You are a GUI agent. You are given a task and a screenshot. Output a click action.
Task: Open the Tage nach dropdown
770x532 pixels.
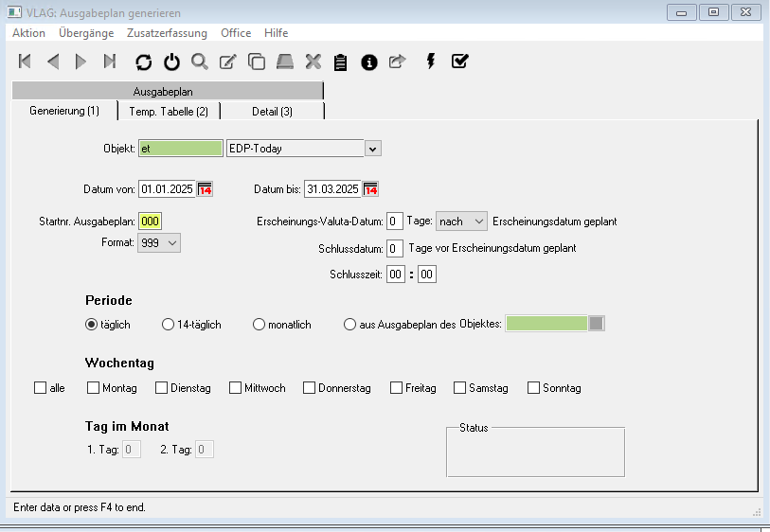click(461, 221)
